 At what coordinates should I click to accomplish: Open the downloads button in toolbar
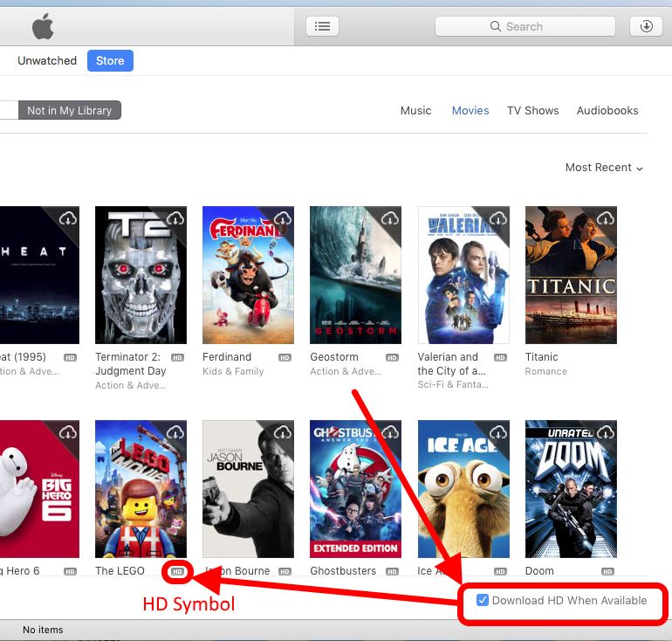point(646,26)
